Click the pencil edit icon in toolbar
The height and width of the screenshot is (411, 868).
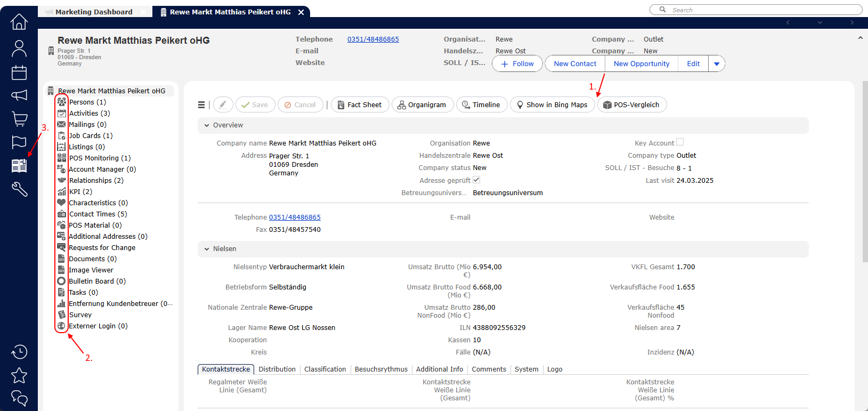(223, 105)
